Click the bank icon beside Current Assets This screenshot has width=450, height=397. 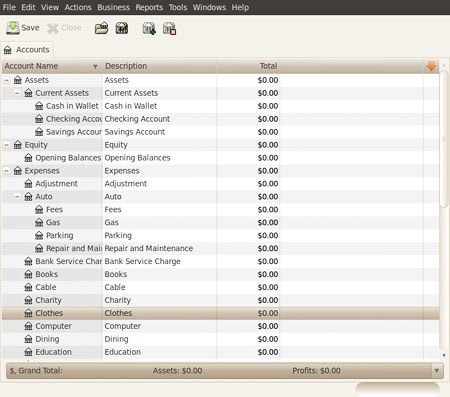coord(28,93)
